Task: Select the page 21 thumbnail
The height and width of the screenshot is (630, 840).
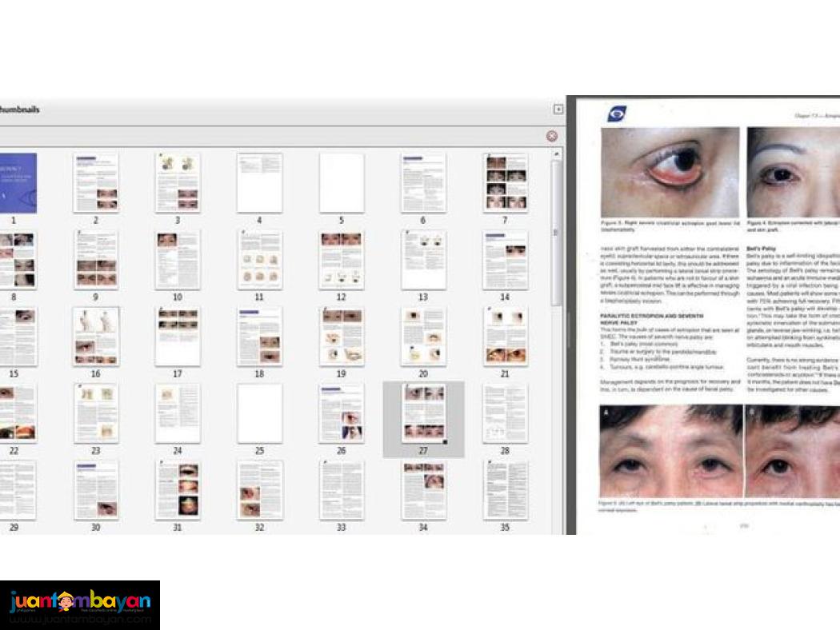Action: tap(505, 337)
